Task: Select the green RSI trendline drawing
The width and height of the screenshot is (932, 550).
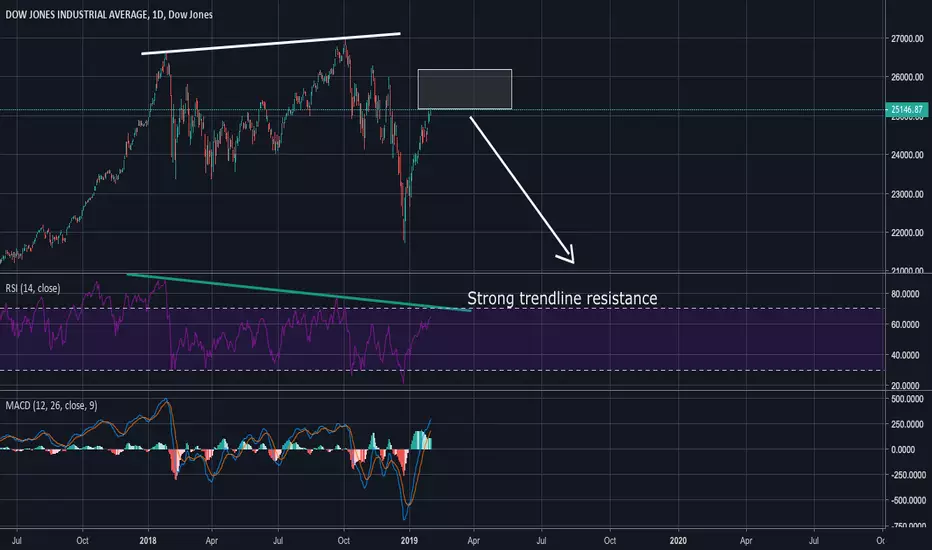Action: (299, 292)
